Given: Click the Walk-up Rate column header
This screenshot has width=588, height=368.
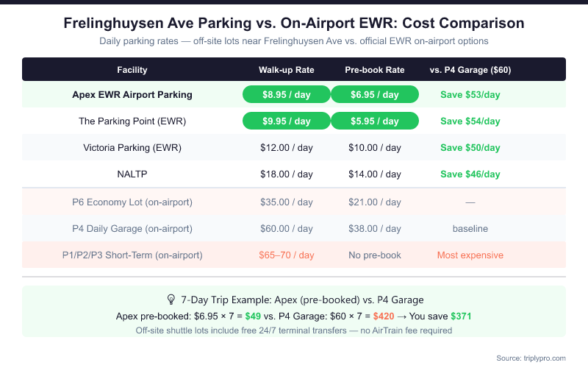Looking at the screenshot, I should (x=287, y=70).
